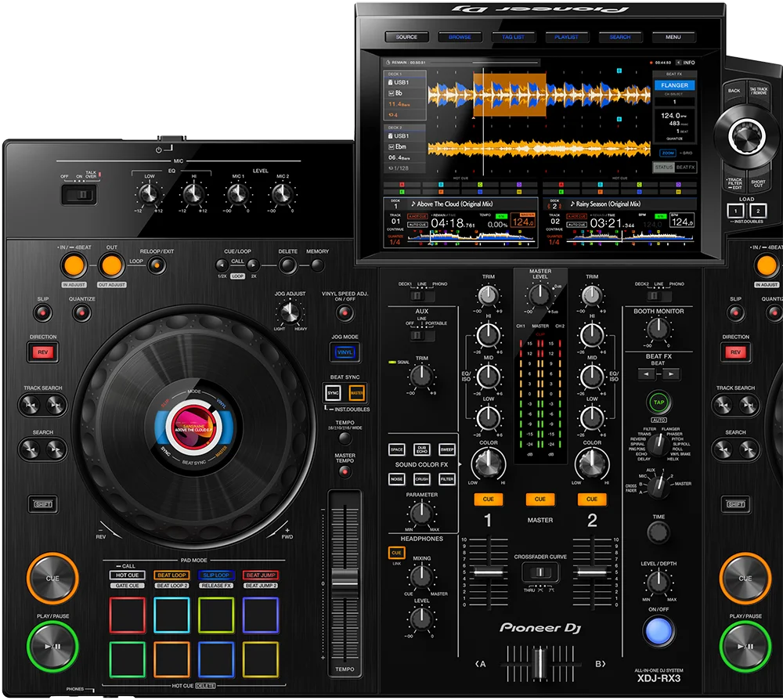Open the MENU button on the touchscreen
The width and height of the screenshot is (783, 700).
point(673,37)
